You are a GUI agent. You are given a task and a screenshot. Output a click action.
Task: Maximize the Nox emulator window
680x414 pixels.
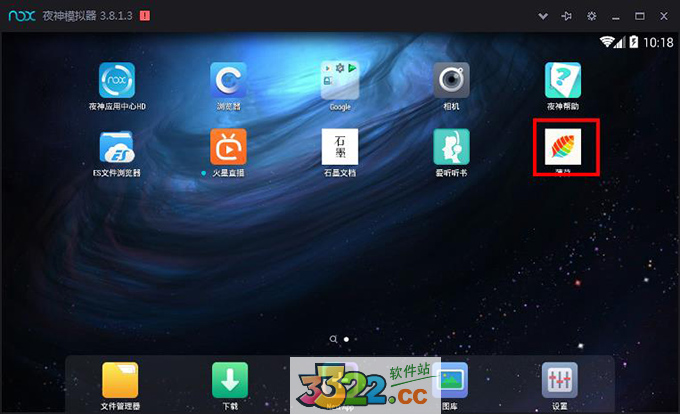[x=640, y=16]
